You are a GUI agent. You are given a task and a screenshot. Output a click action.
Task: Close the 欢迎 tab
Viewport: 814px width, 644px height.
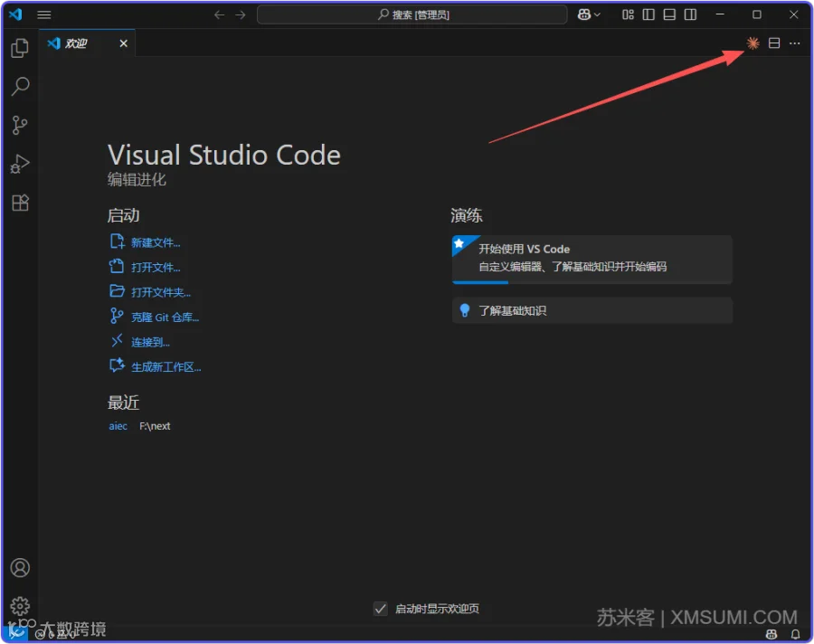click(124, 43)
